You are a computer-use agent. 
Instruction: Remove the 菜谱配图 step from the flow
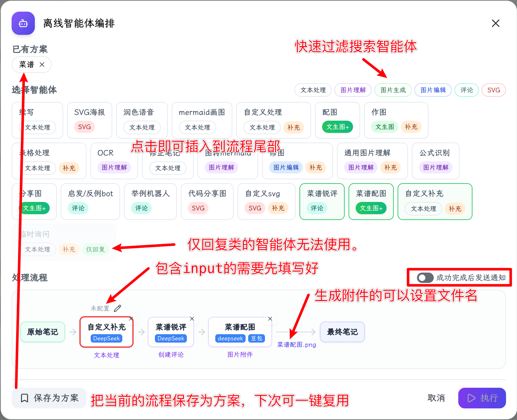pos(270,319)
